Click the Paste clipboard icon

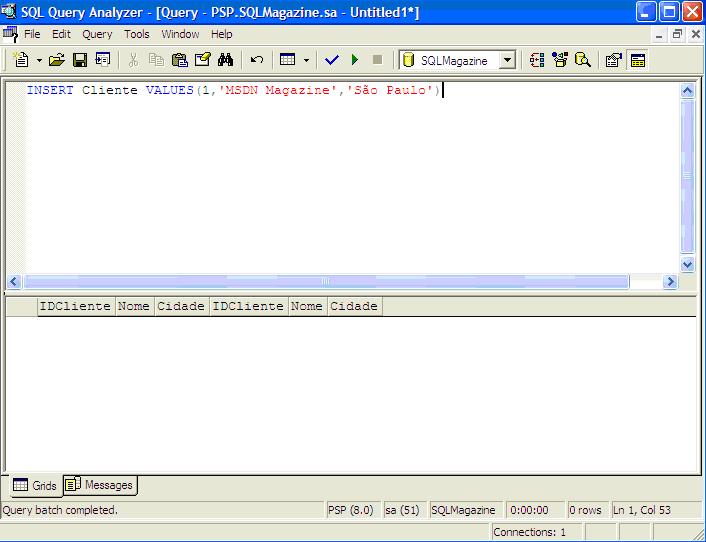coord(179,60)
